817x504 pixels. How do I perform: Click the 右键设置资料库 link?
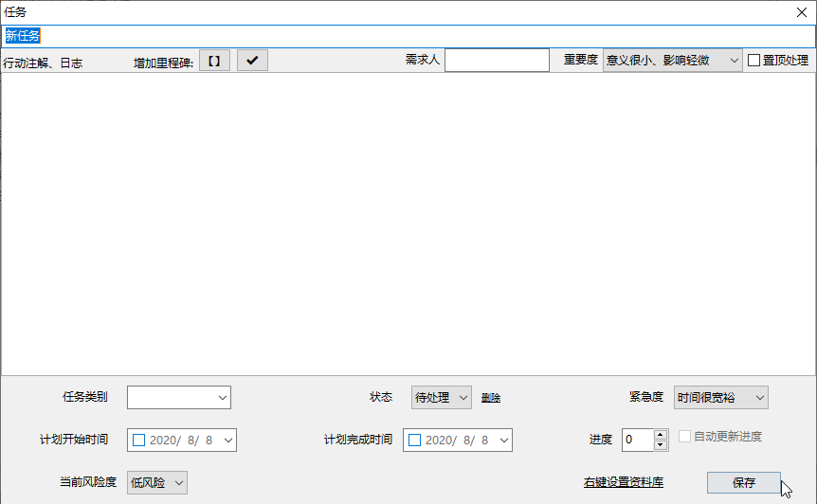[x=624, y=482]
